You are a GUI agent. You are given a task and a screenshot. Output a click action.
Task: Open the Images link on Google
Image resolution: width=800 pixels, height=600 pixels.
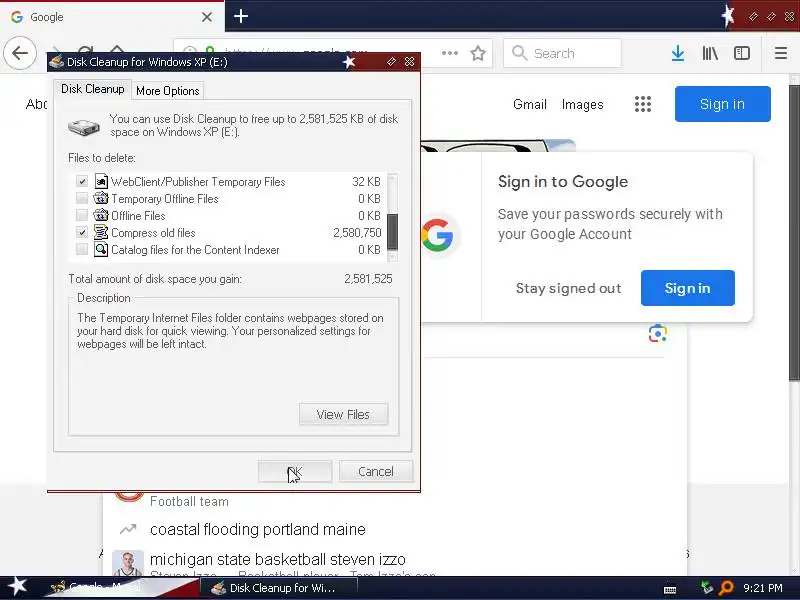click(x=582, y=105)
